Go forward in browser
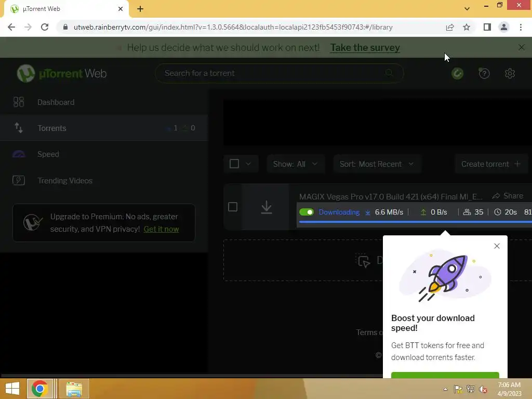This screenshot has width=532, height=399. (x=28, y=27)
